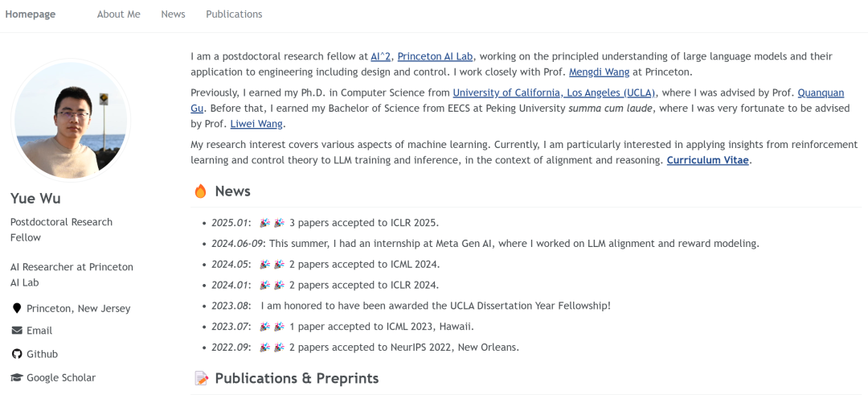The image size is (868, 395).
Task: Open the Homepage site title link
Action: pyautogui.click(x=31, y=14)
